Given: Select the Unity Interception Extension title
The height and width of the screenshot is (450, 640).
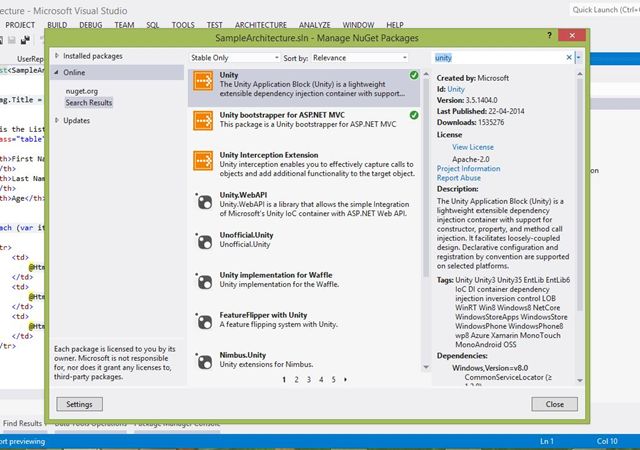Looking at the screenshot, I should point(269,155).
